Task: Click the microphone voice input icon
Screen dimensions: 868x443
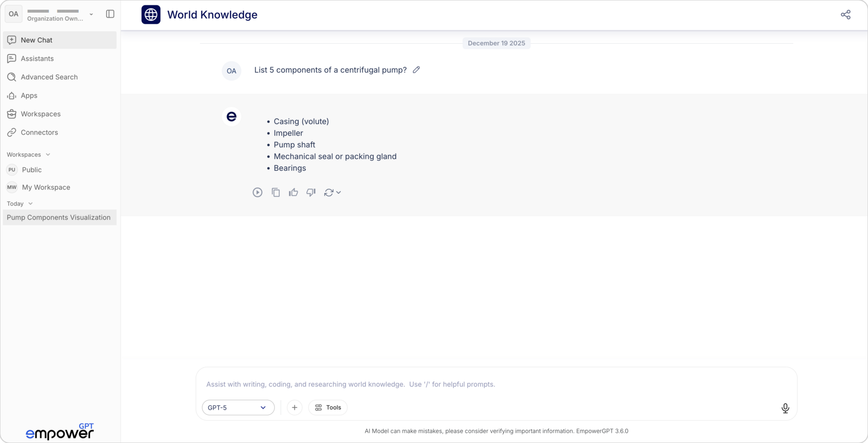Action: (x=785, y=408)
